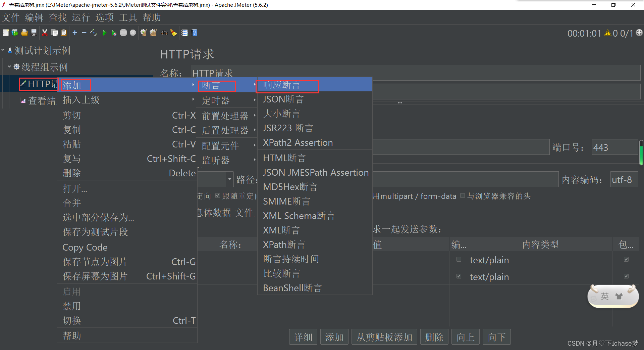Clear results with the single broom icon

click(144, 33)
